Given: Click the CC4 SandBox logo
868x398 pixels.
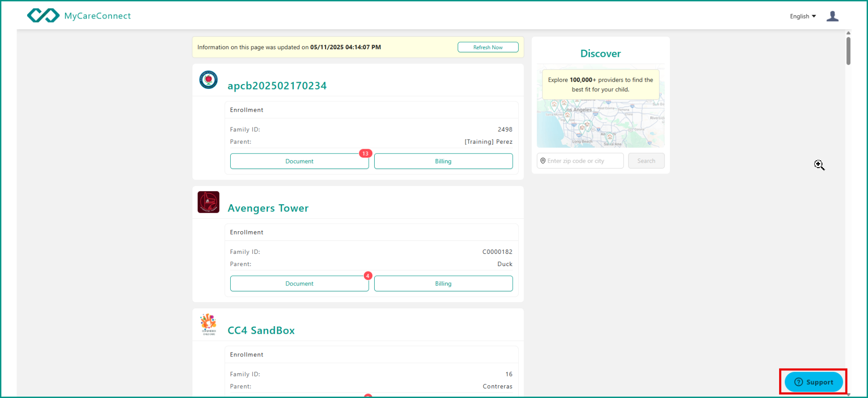Looking at the screenshot, I should tap(209, 324).
